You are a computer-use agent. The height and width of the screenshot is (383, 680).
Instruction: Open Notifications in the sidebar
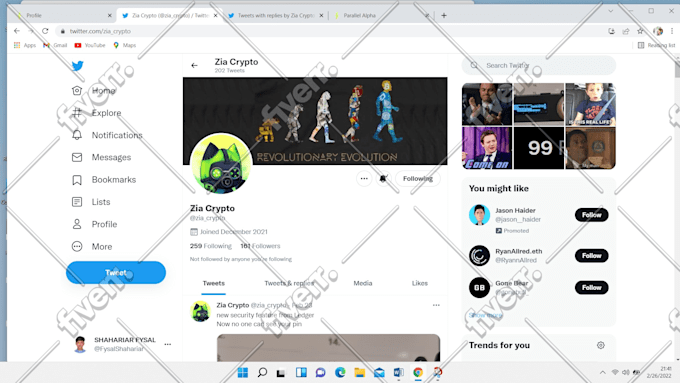click(107, 135)
